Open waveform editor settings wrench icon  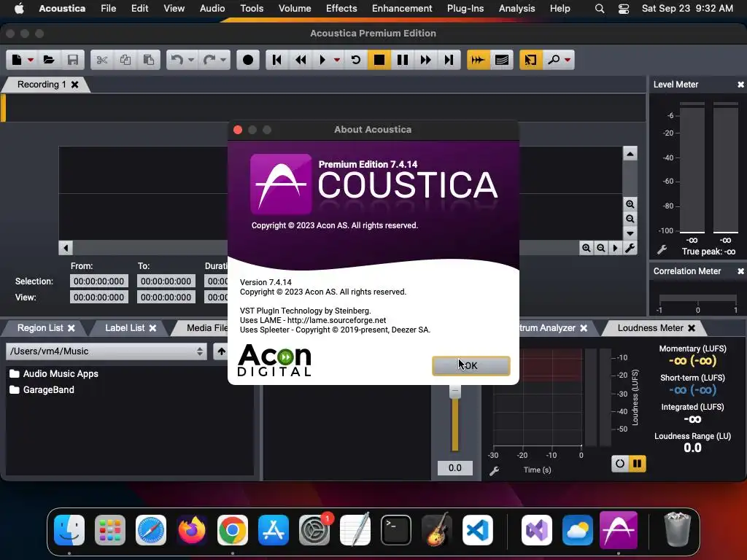[x=630, y=248]
